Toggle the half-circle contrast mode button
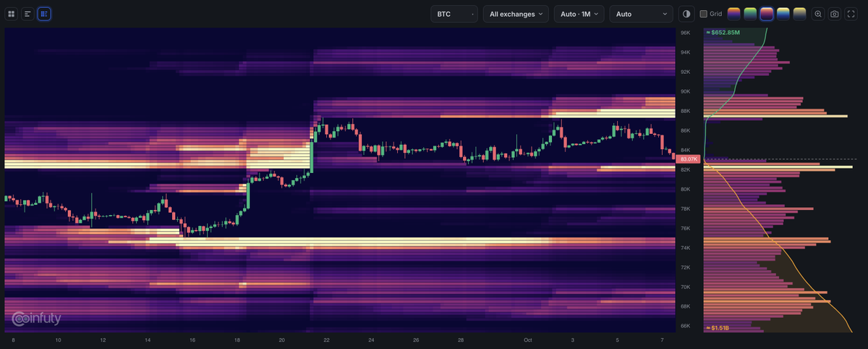 tap(686, 14)
